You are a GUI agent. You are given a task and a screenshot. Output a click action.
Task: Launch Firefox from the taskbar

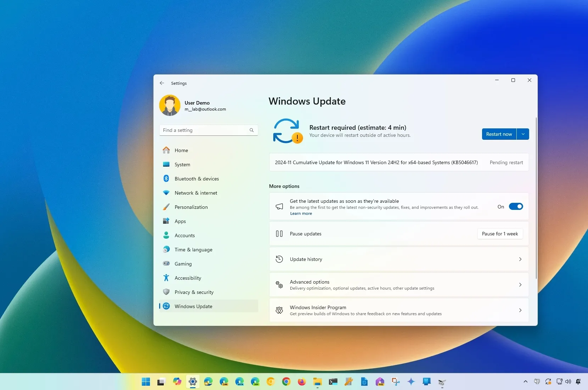pos(302,381)
